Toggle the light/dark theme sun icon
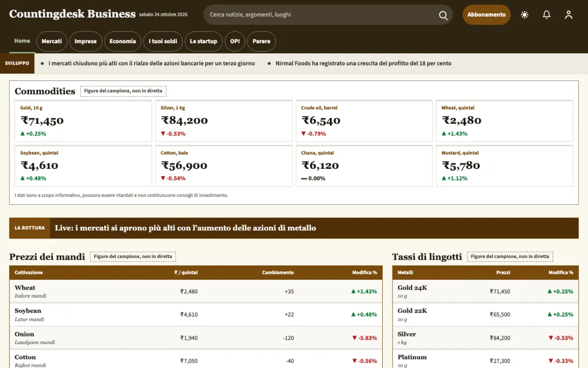 pos(525,15)
